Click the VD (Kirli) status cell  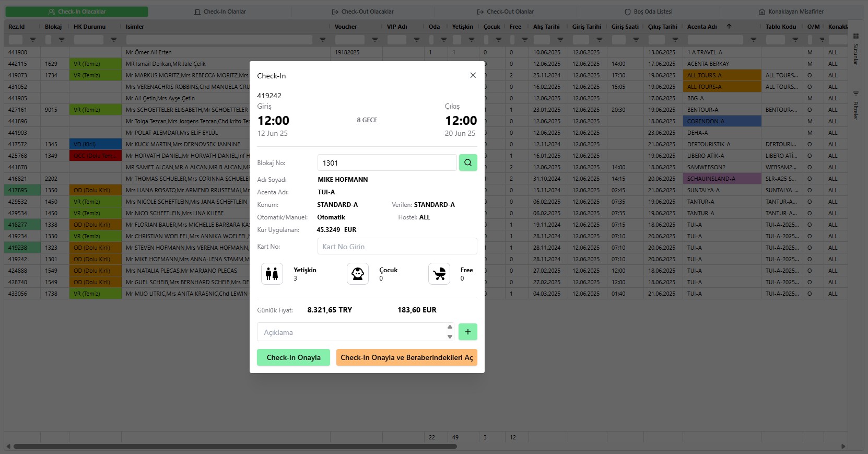tap(95, 144)
